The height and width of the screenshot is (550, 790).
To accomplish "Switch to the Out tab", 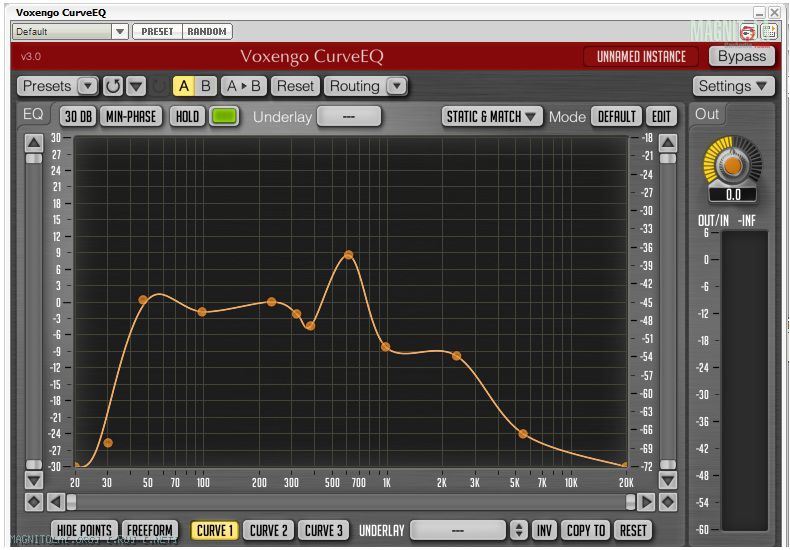I will 706,114.
